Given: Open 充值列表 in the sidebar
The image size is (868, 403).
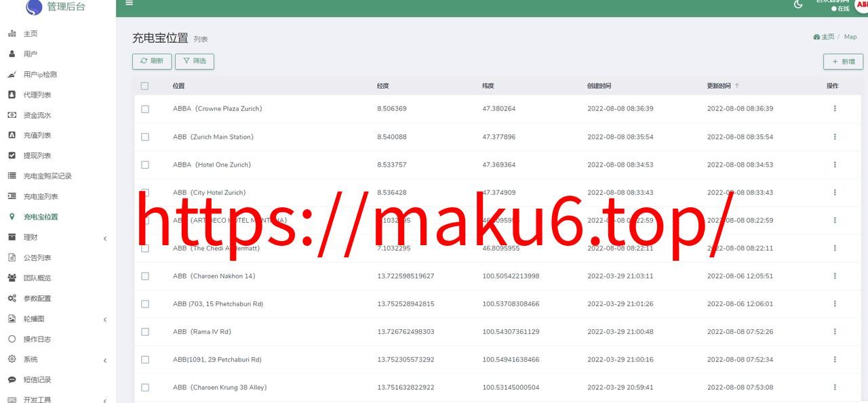Looking at the screenshot, I should click(37, 135).
